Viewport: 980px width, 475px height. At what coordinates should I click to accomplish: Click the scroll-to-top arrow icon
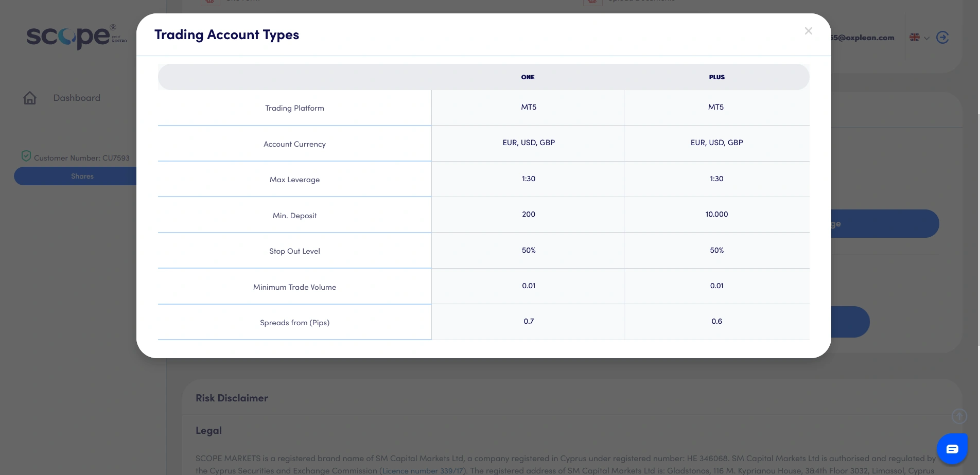(959, 416)
